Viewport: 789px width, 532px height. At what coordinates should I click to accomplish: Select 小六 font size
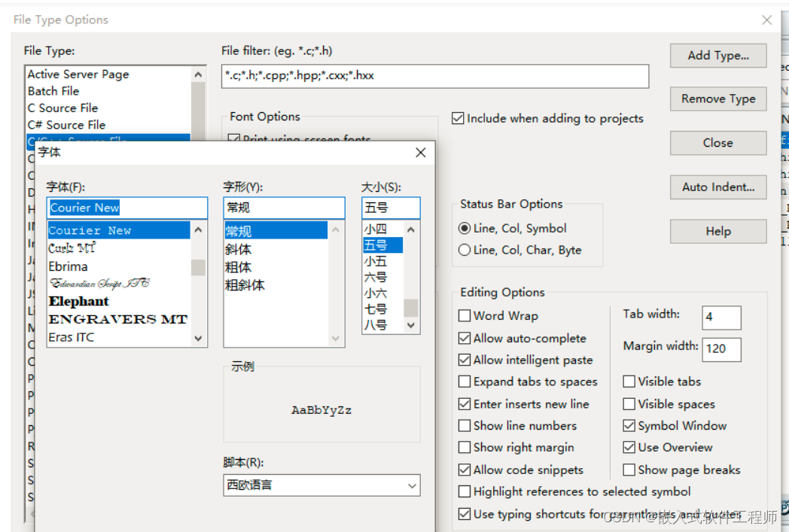(382, 293)
